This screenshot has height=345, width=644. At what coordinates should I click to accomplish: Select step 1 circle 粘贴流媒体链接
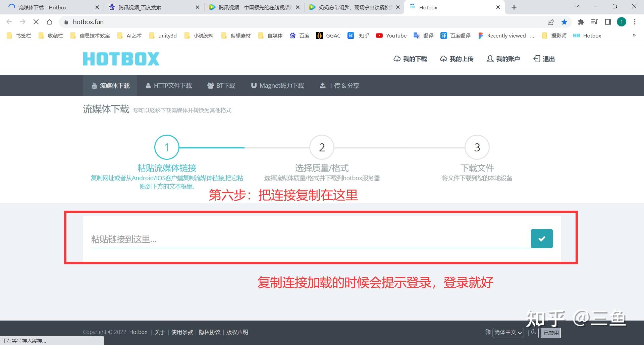[x=167, y=147]
